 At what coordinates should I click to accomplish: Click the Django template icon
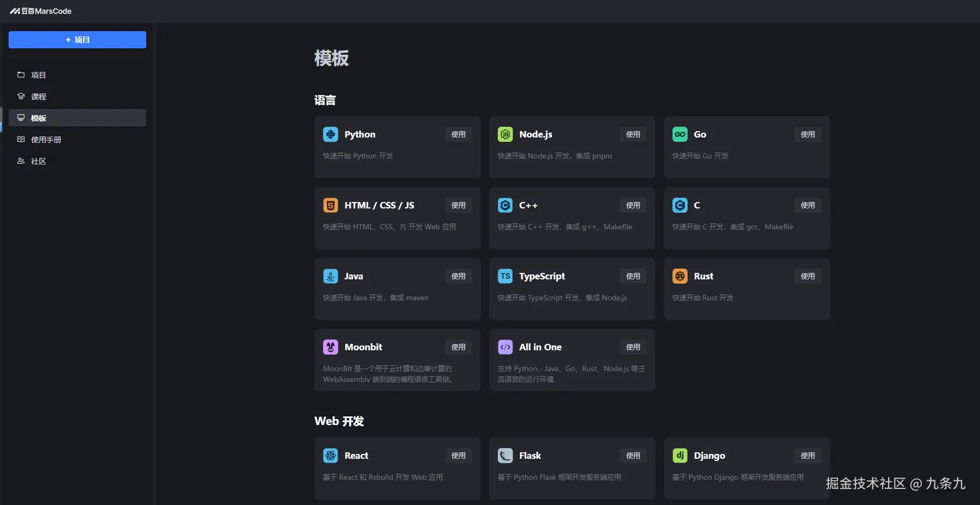click(x=680, y=456)
